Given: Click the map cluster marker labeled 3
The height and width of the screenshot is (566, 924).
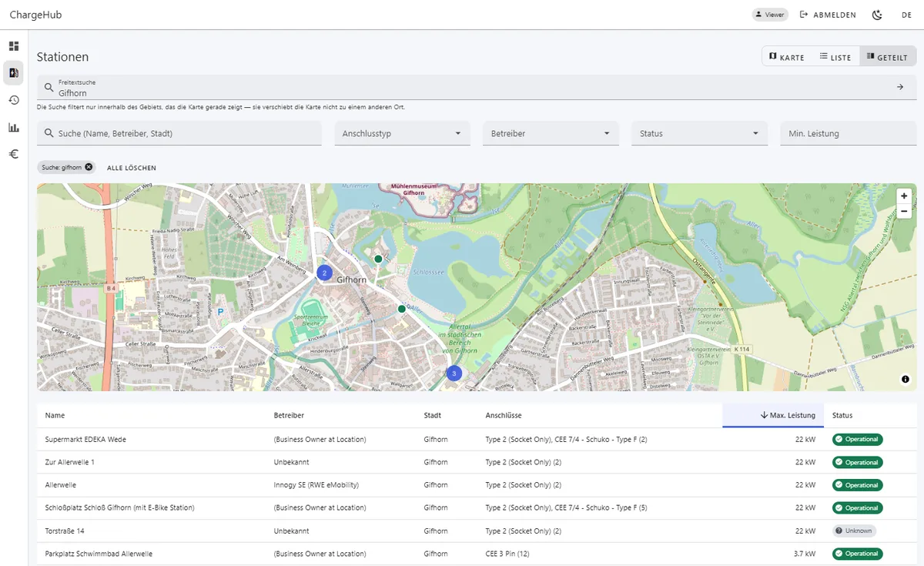Looking at the screenshot, I should [454, 373].
